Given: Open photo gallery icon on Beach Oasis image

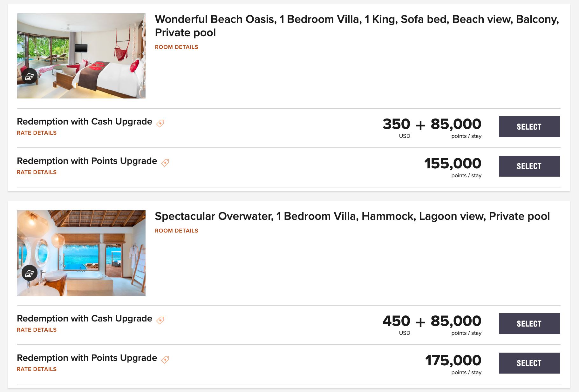Looking at the screenshot, I should click(x=30, y=76).
